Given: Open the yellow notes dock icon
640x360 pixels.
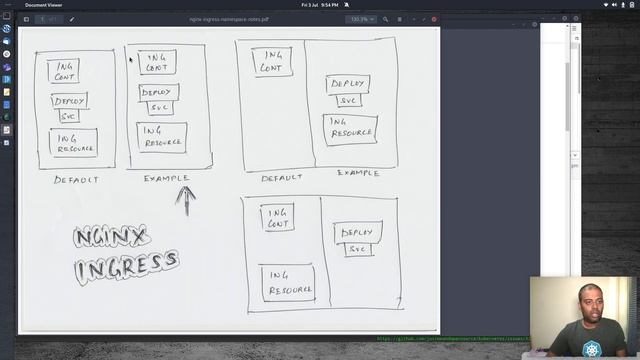Looking at the screenshot, I should tap(7, 92).
